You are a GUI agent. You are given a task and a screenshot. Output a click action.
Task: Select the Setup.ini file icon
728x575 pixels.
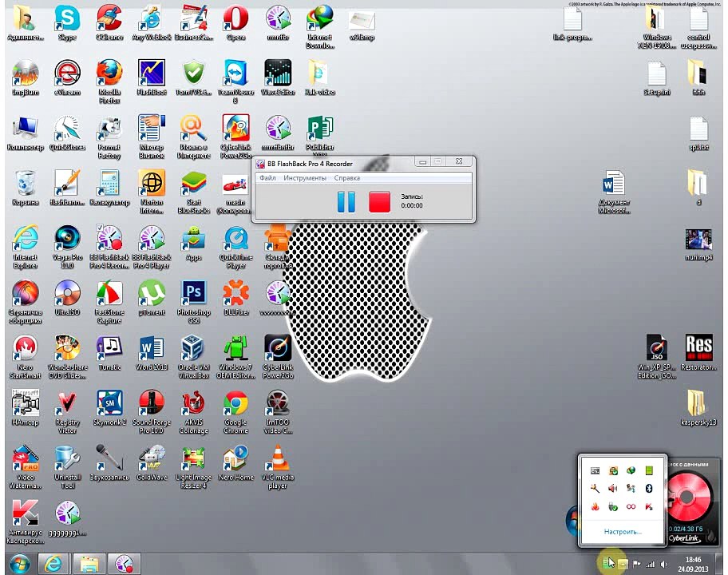point(657,78)
